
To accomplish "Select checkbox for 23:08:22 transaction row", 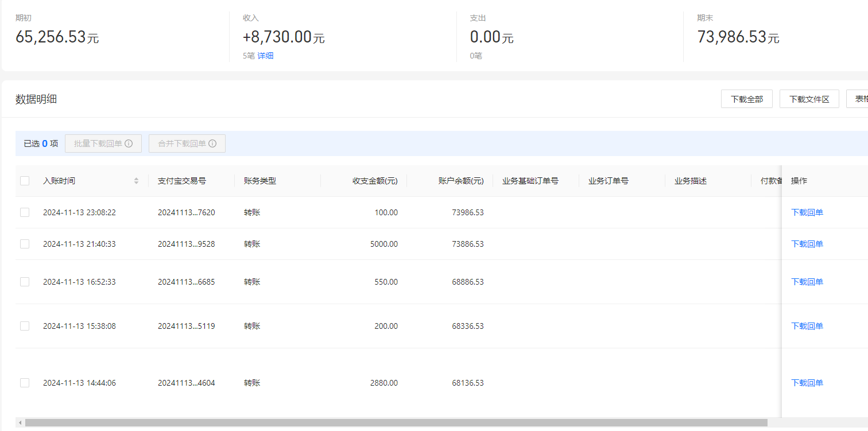I will point(25,212).
